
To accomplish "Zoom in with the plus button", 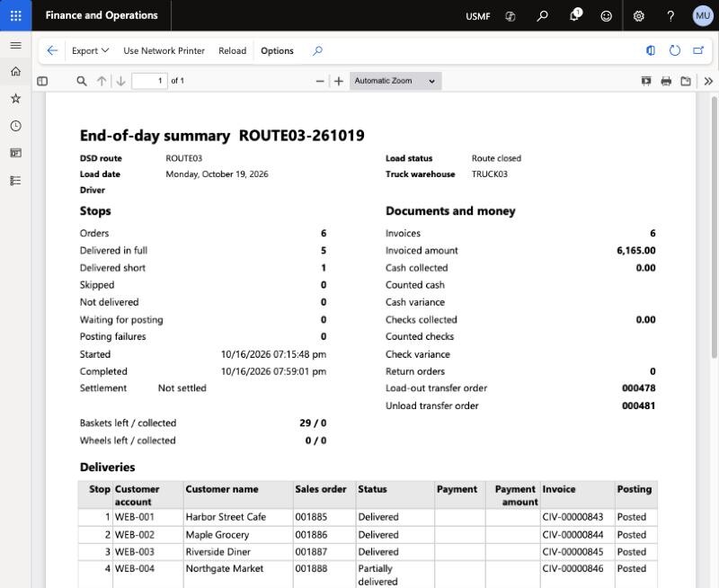I will tap(339, 81).
